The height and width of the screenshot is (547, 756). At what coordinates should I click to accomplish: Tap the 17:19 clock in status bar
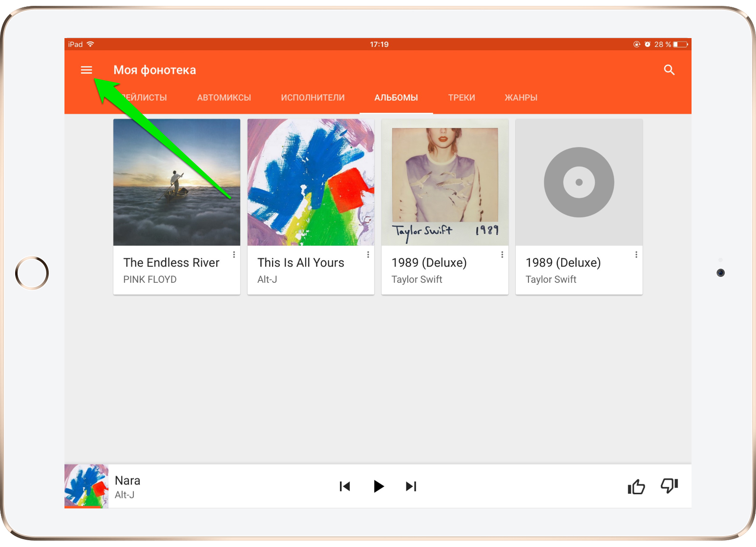tap(379, 44)
